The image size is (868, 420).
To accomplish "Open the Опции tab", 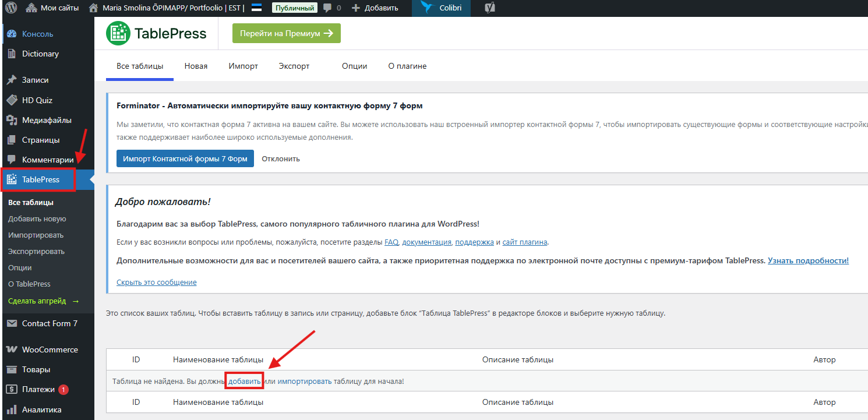I will coord(354,66).
